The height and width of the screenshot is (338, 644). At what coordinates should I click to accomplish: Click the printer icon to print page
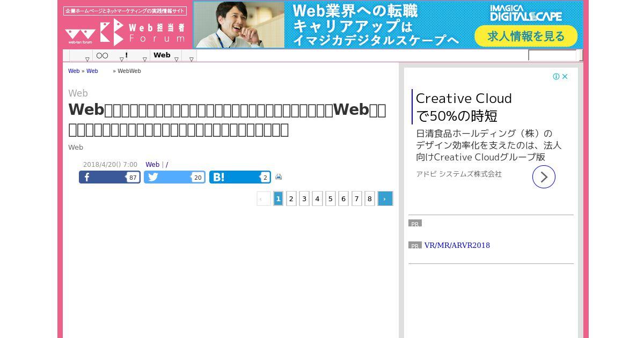coord(279,177)
